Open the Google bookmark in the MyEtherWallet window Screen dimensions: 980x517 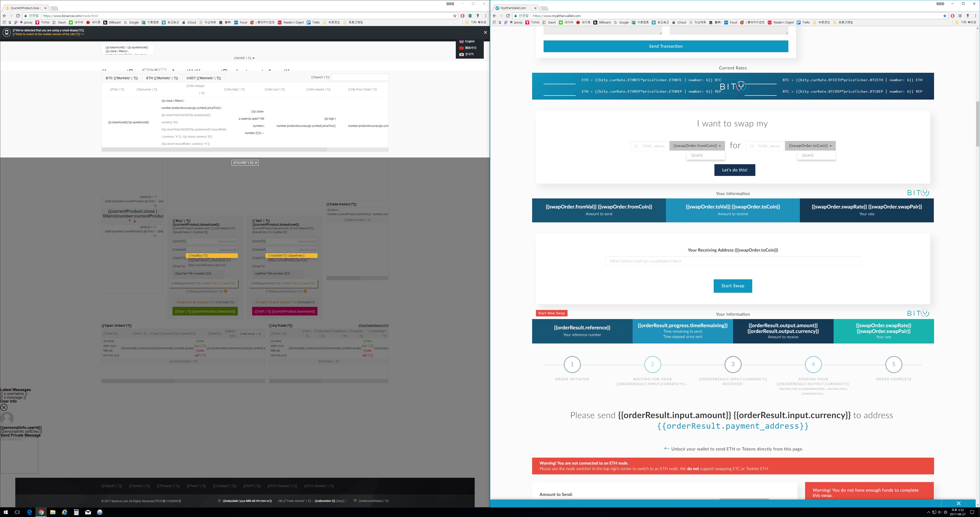[x=621, y=22]
